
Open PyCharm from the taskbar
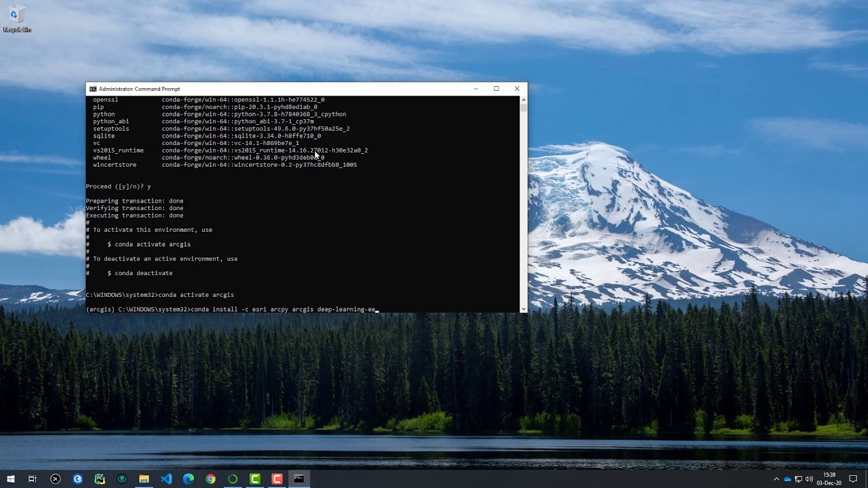point(100,479)
